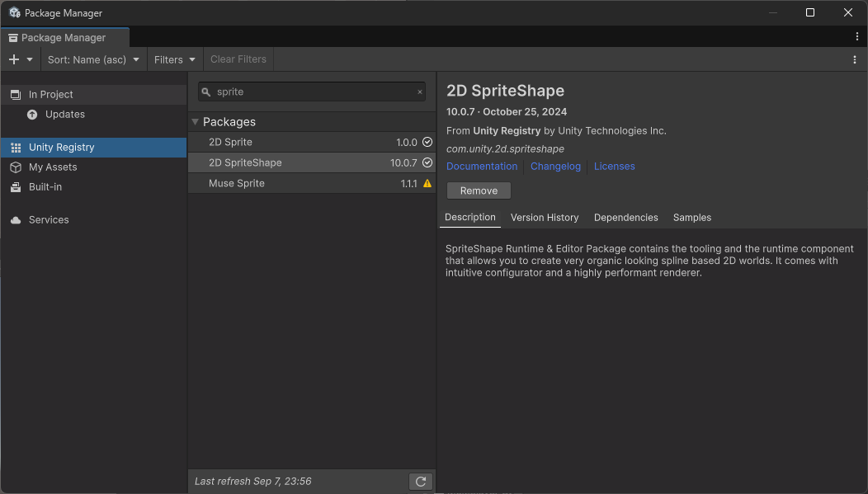868x494 pixels.
Task: Click the Last refresh Sep 7, 23:56 status text
Action: point(253,482)
